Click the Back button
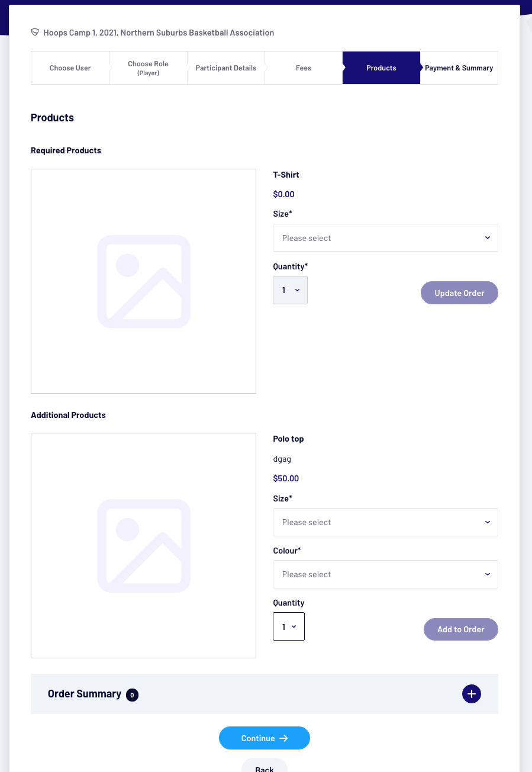Image resolution: width=532 pixels, height=772 pixels. [x=265, y=767]
